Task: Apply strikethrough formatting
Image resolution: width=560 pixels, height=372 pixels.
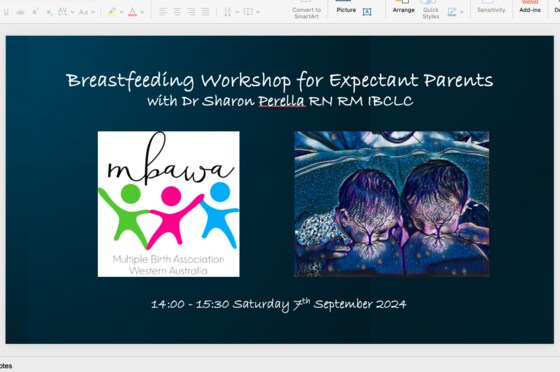Action: pyautogui.click(x=20, y=12)
